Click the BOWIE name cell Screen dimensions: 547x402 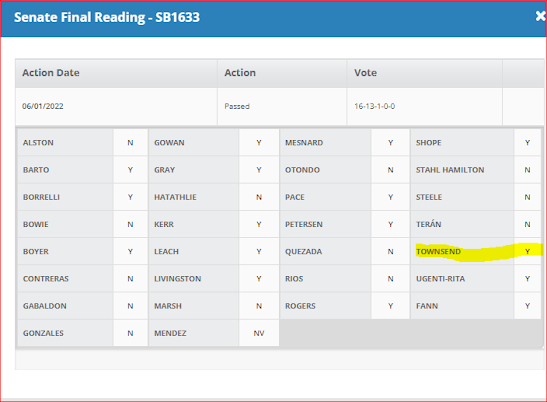point(65,224)
